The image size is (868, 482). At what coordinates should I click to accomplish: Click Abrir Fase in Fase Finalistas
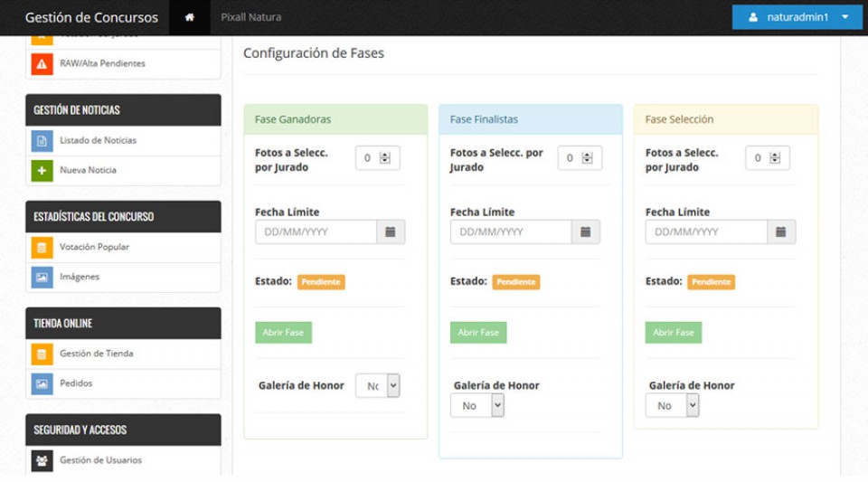478,333
